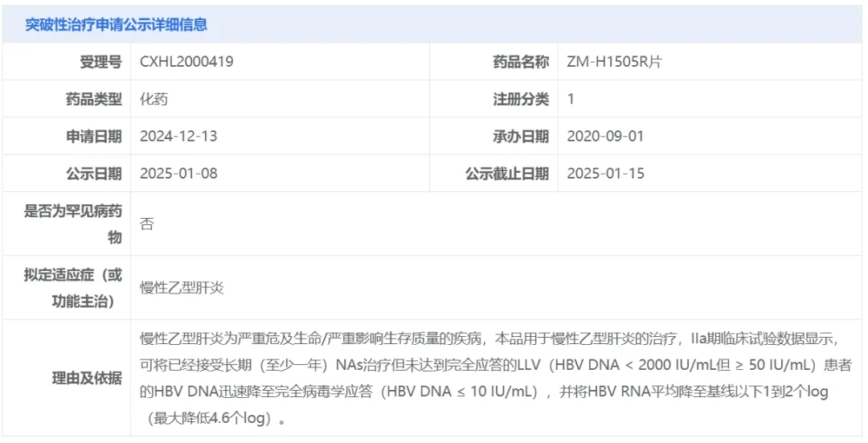The image size is (868, 443).
Task: Click the 突破性治疗申请公示详细信息 header title
Action: (116, 25)
